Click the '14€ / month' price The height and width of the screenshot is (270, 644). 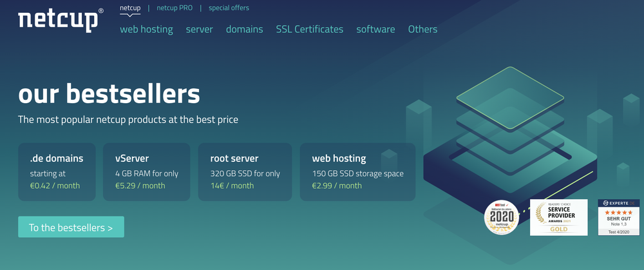(232, 186)
